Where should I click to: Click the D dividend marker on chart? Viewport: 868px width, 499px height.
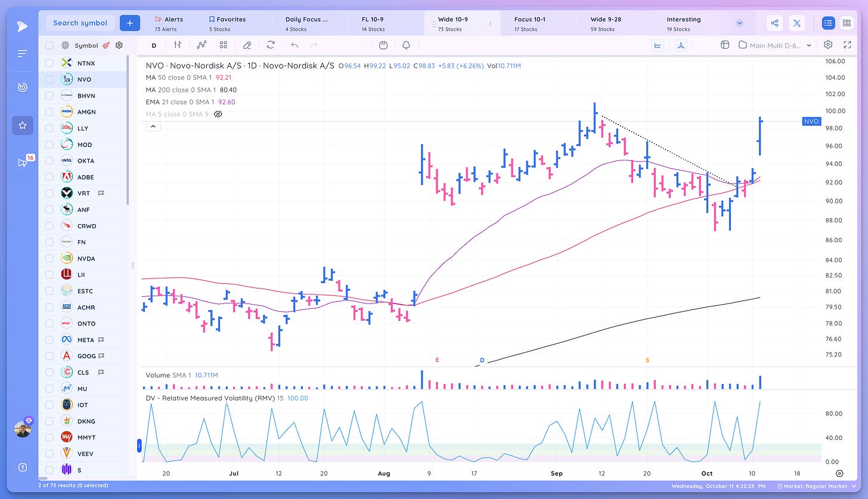pos(482,360)
